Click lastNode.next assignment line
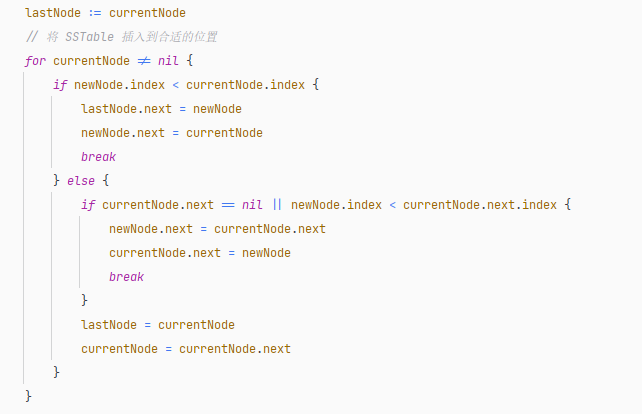This screenshot has width=642, height=414. pos(161,109)
